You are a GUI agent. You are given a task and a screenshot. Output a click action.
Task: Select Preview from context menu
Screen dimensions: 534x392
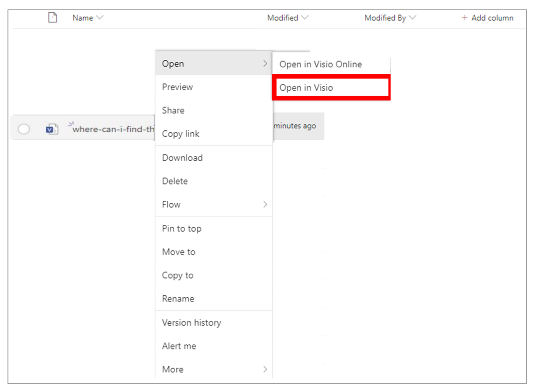coord(214,87)
